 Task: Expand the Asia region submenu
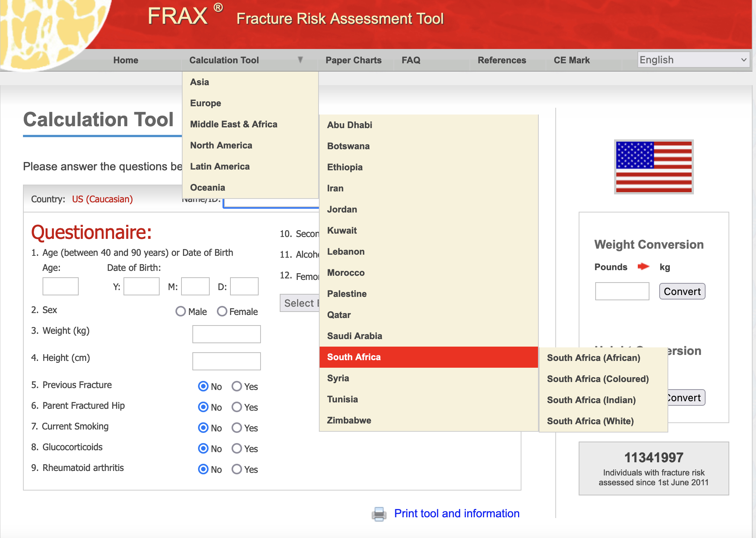250,82
